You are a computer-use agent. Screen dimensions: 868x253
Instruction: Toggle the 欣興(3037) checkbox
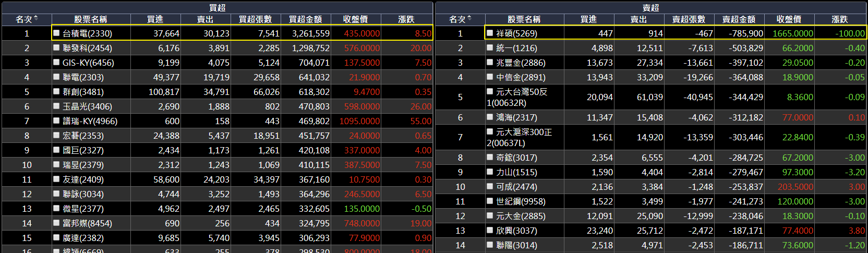(x=490, y=230)
